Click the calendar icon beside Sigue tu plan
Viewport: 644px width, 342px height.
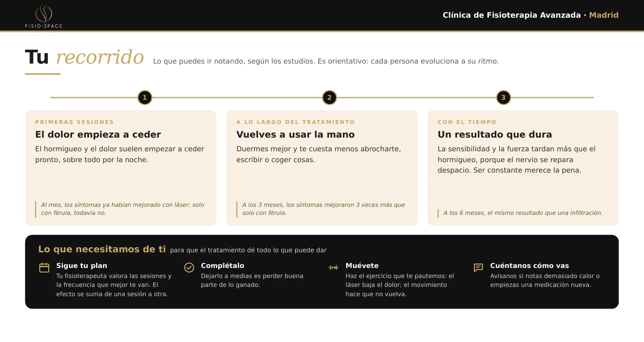pos(44,268)
